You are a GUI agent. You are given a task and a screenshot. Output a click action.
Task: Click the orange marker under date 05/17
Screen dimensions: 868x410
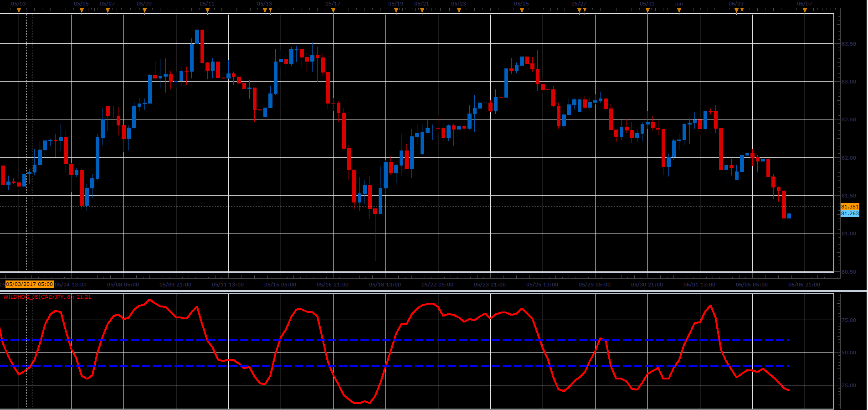click(333, 10)
